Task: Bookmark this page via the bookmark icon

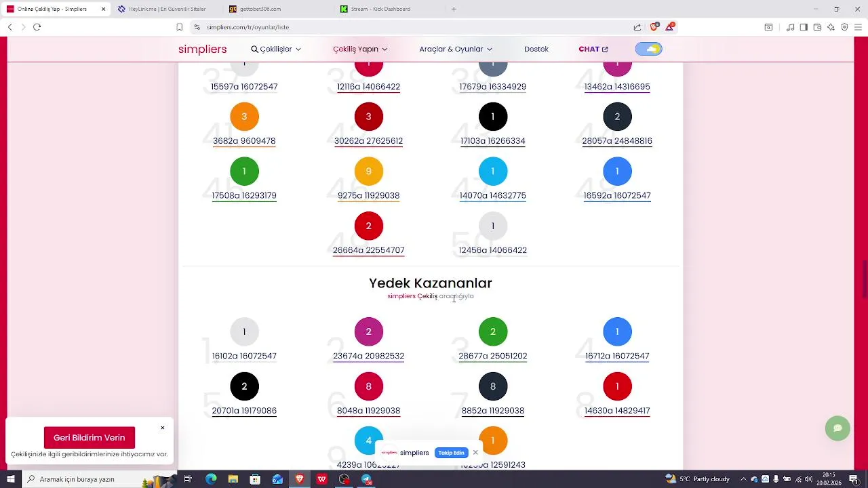Action: point(179,27)
